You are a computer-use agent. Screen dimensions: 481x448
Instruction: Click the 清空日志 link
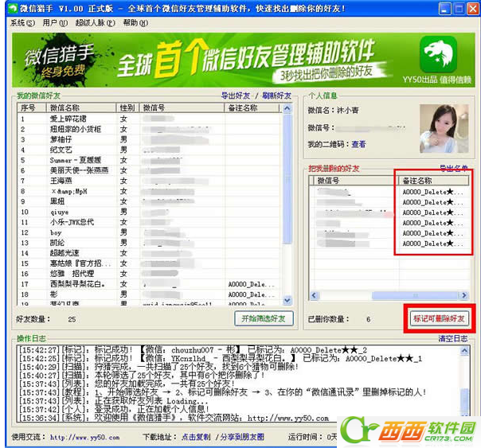click(453, 339)
